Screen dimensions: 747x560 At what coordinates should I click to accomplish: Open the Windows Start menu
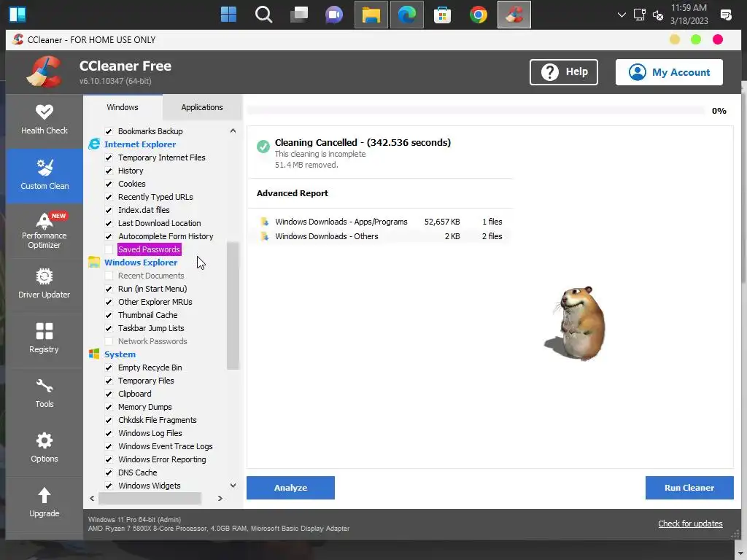click(x=228, y=15)
